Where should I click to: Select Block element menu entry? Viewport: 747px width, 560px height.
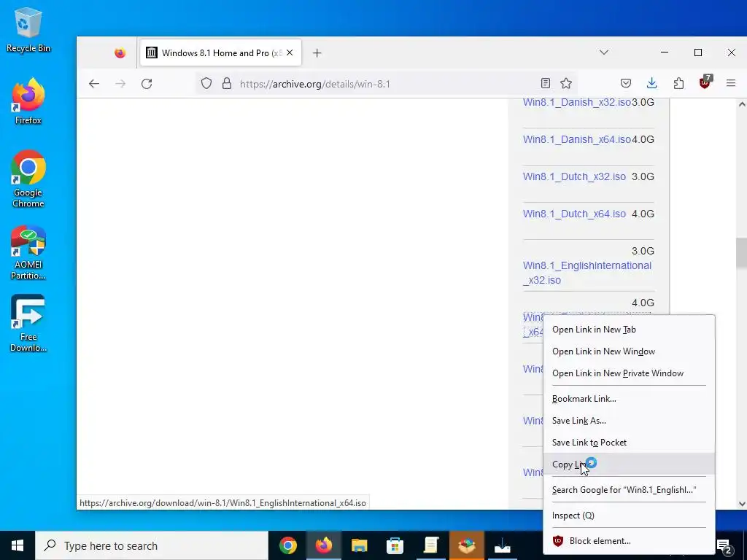[x=629, y=541]
